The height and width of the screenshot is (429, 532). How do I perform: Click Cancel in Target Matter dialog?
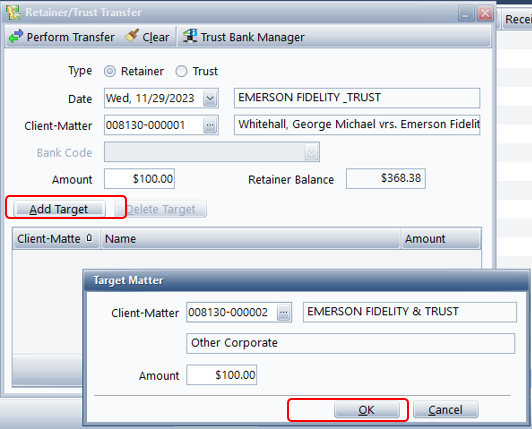click(x=445, y=410)
